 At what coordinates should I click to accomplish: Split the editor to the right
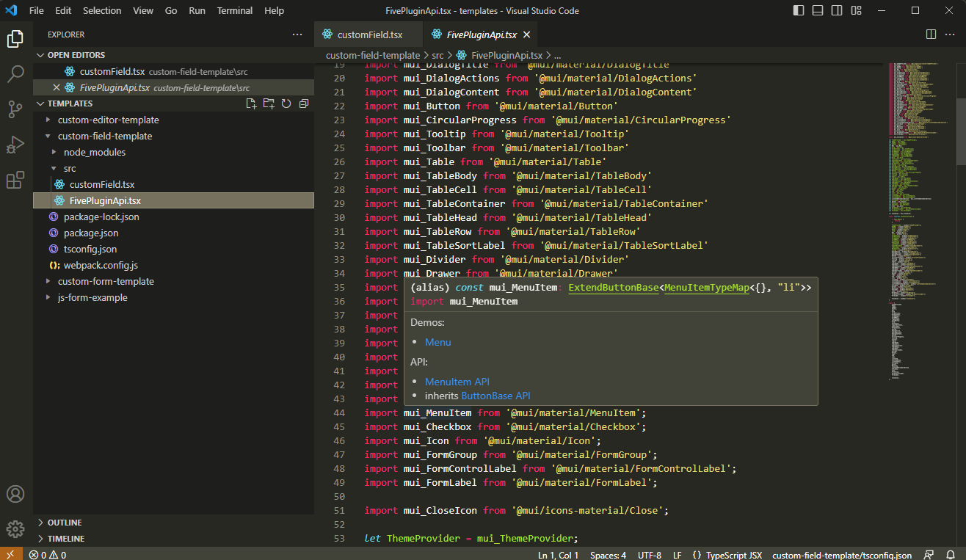click(x=931, y=34)
